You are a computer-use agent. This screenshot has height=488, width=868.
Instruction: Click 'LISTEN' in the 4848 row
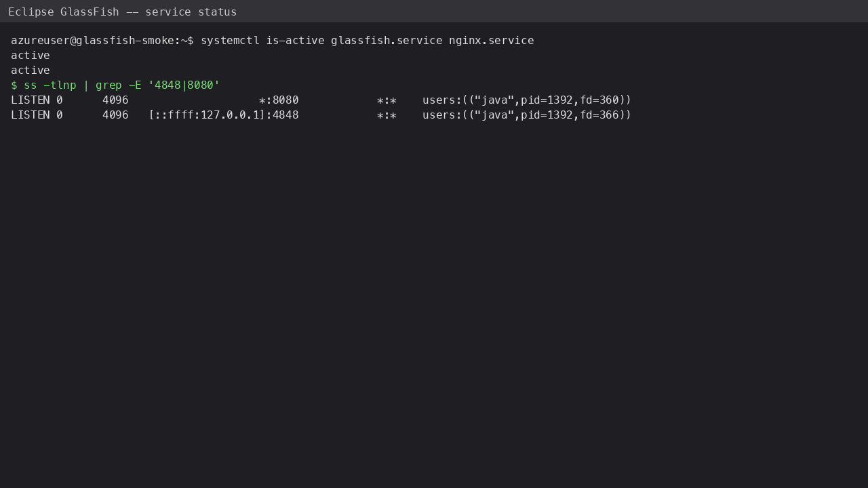click(31, 115)
